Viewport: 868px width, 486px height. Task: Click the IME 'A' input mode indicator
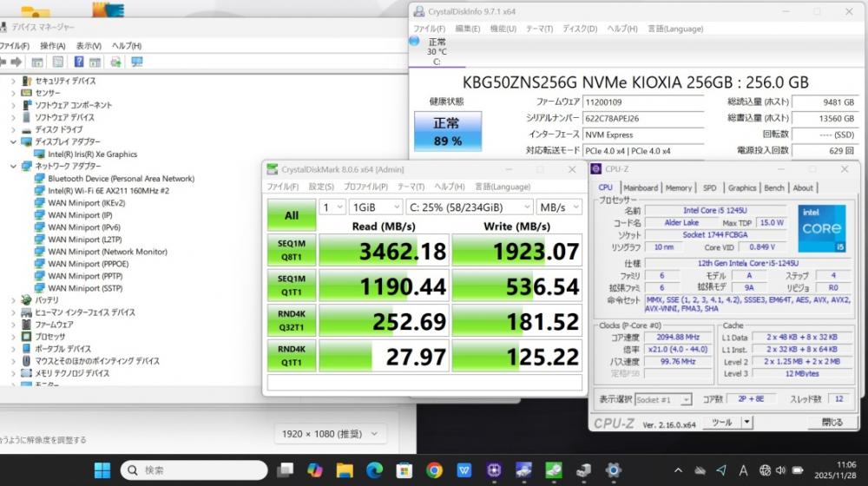click(743, 470)
